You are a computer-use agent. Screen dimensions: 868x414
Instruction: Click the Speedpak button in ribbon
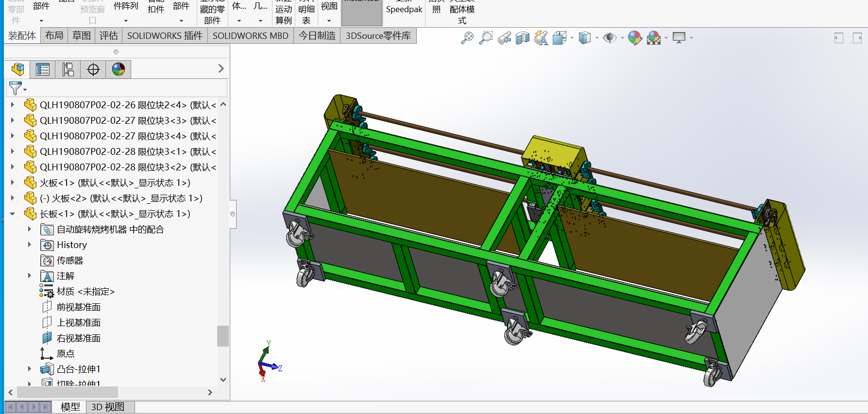pos(404,10)
